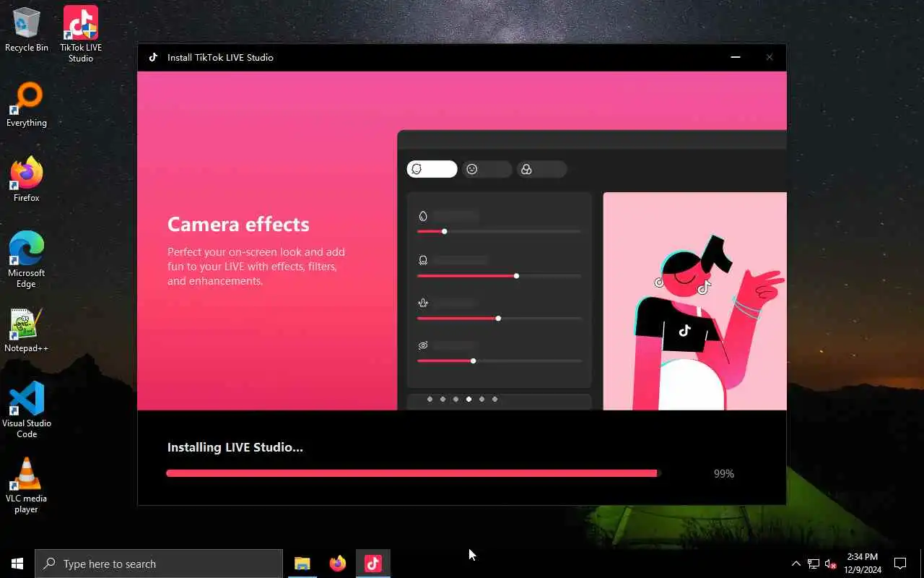Click the TikTok character illustration
924x578 pixels.
click(694, 301)
